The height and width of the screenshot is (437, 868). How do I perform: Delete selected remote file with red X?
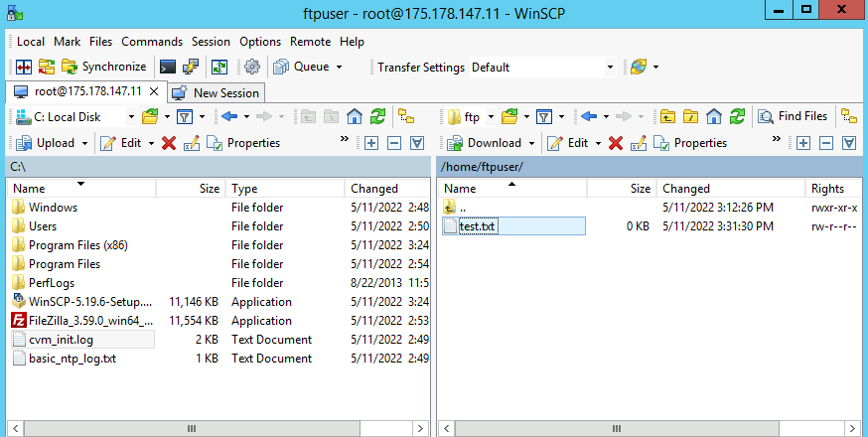(x=616, y=143)
